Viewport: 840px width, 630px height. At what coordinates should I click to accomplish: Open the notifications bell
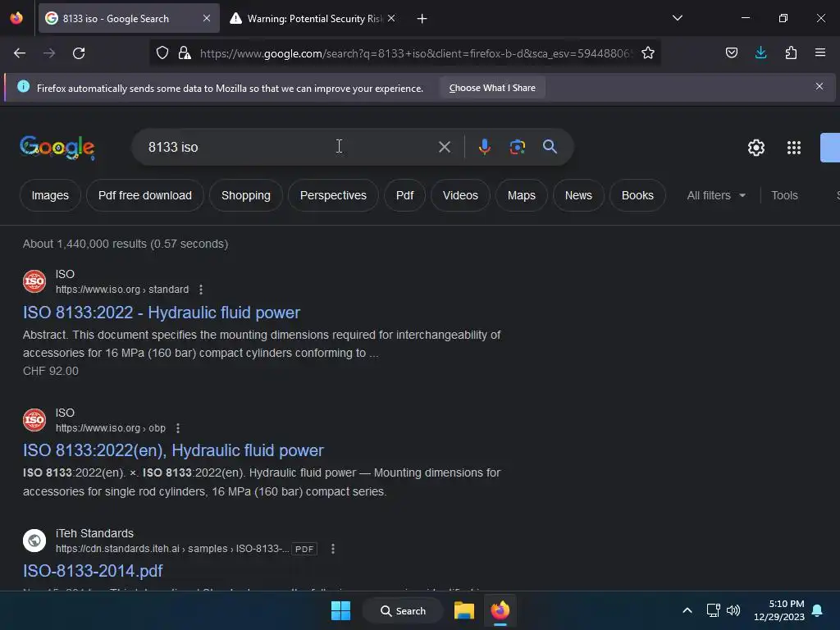(818, 610)
